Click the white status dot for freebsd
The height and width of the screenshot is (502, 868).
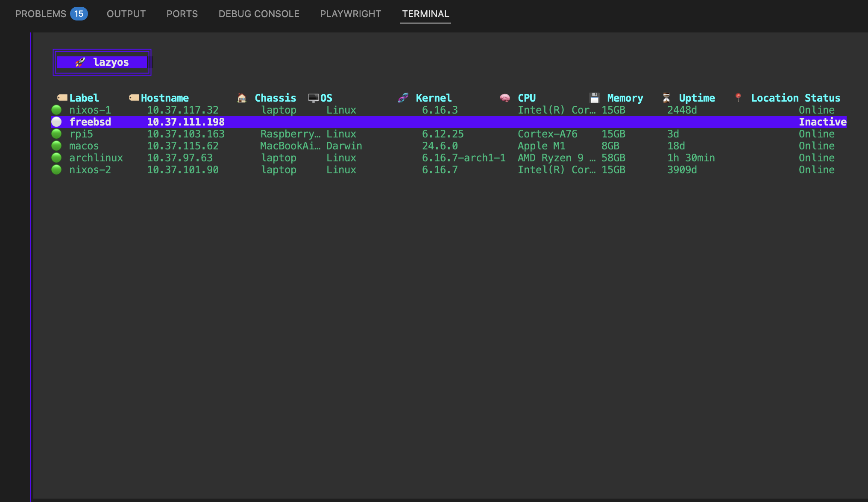point(56,122)
